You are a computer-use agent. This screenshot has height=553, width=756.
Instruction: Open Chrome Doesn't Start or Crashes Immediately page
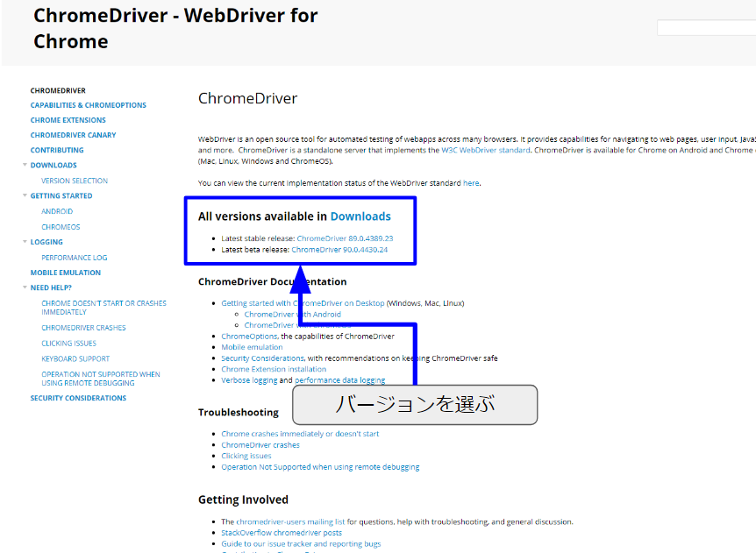103,308
